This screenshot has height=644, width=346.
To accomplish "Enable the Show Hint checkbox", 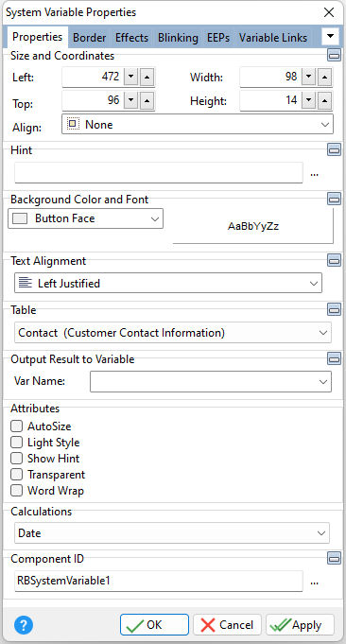I will coord(16,459).
